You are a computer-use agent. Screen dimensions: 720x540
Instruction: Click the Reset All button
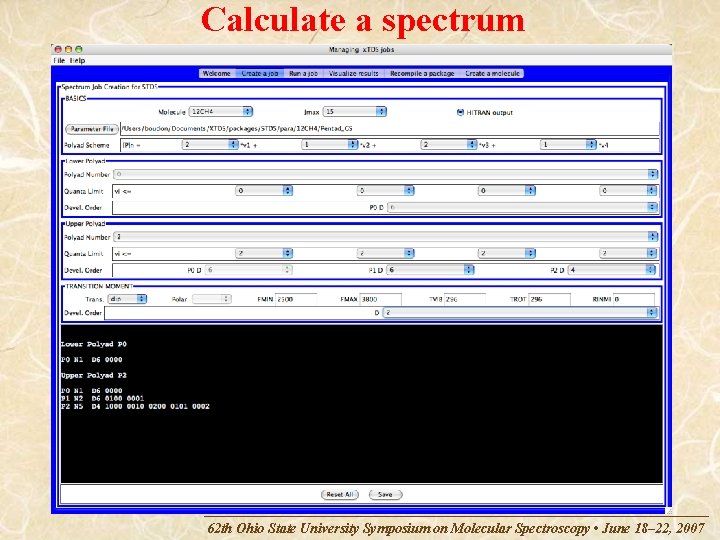tap(340, 495)
